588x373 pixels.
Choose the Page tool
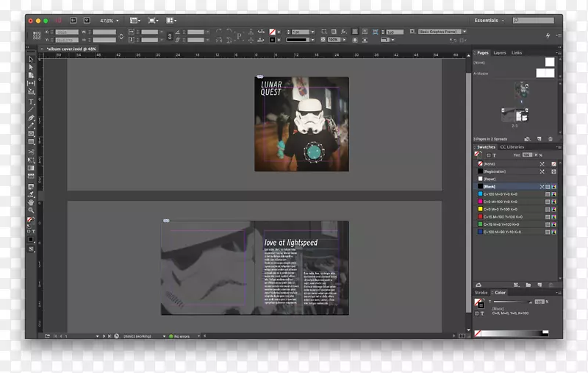[31, 75]
